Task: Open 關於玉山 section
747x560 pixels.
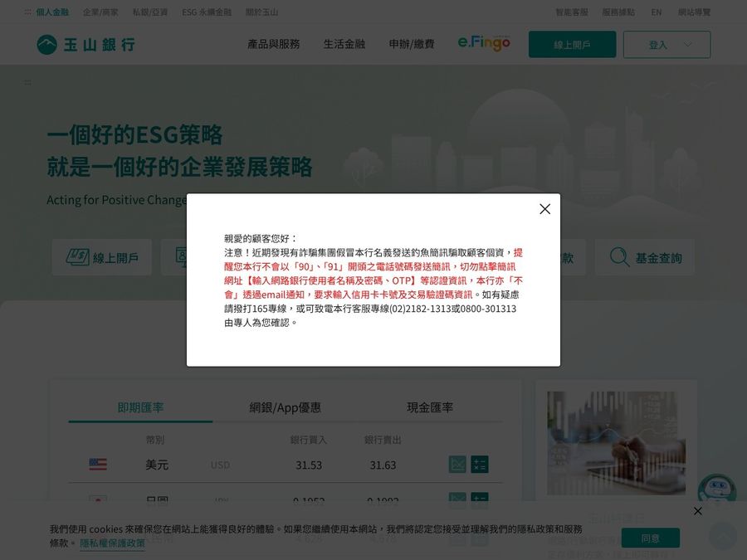Action: 261,12
